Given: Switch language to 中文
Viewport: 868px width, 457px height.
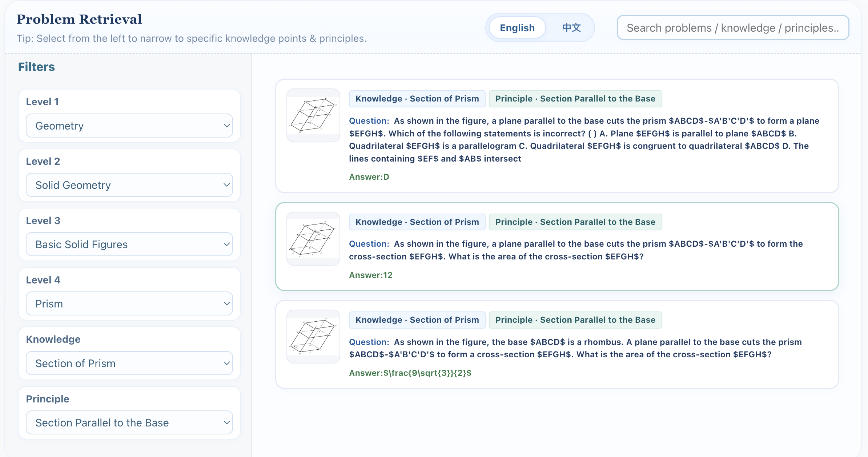Looking at the screenshot, I should point(571,28).
